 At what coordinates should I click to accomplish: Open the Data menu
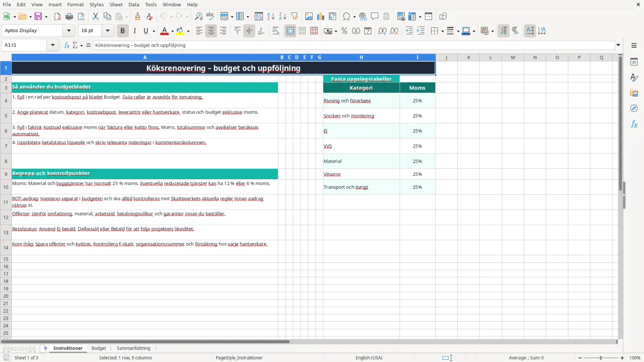click(x=134, y=4)
